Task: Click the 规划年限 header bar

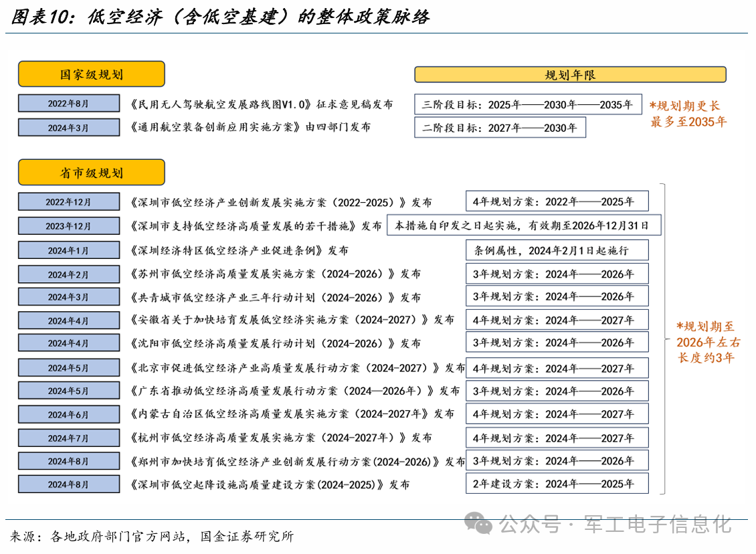Action: pos(570,75)
